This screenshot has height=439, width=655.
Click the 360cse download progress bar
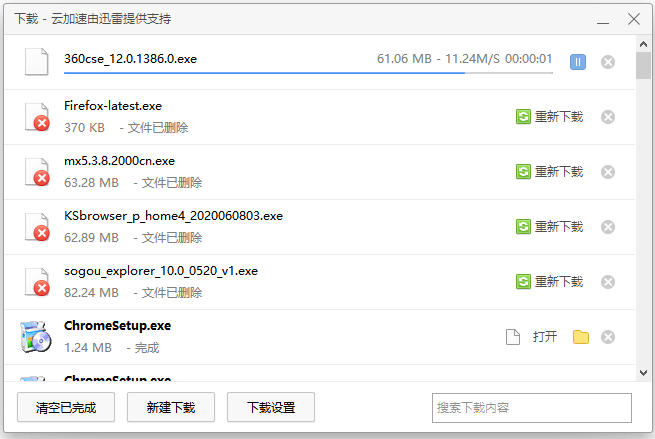(x=308, y=73)
